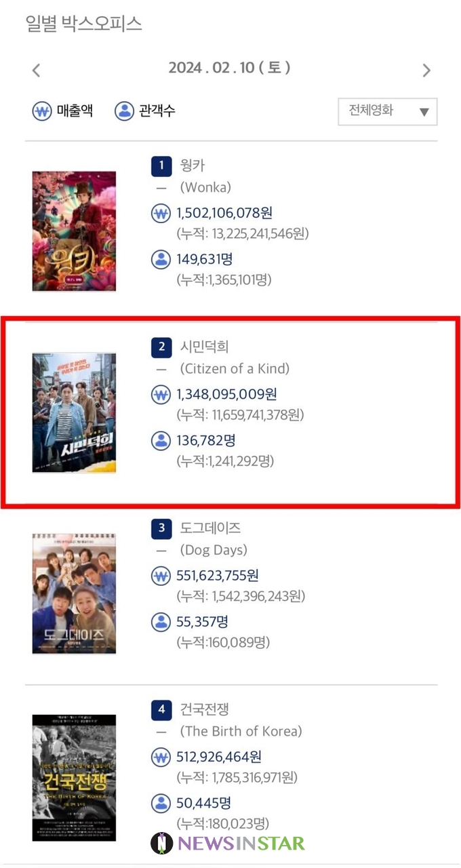The height and width of the screenshot is (868, 461).
Task: Click the dropdown arrow beside 전체영화
Action: coord(424,113)
